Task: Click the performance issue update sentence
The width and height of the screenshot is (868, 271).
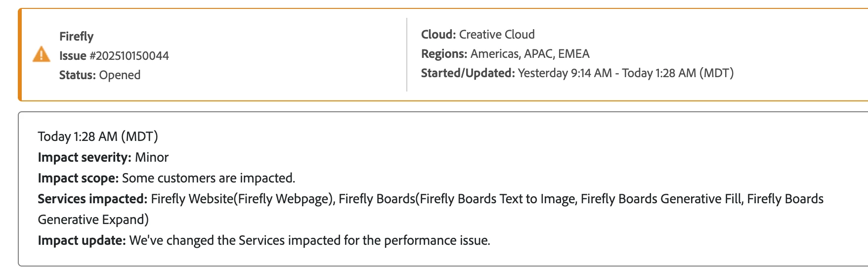Action: (310, 240)
